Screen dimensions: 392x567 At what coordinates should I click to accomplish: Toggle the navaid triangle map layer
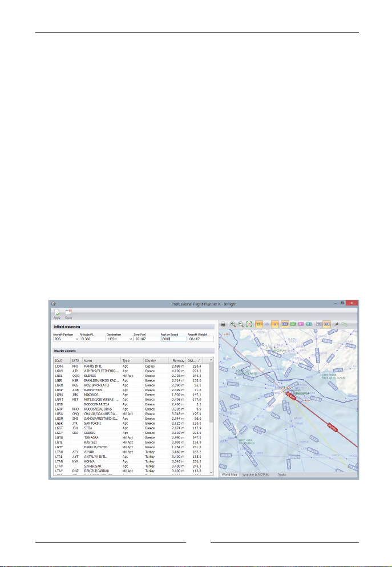[x=275, y=324]
